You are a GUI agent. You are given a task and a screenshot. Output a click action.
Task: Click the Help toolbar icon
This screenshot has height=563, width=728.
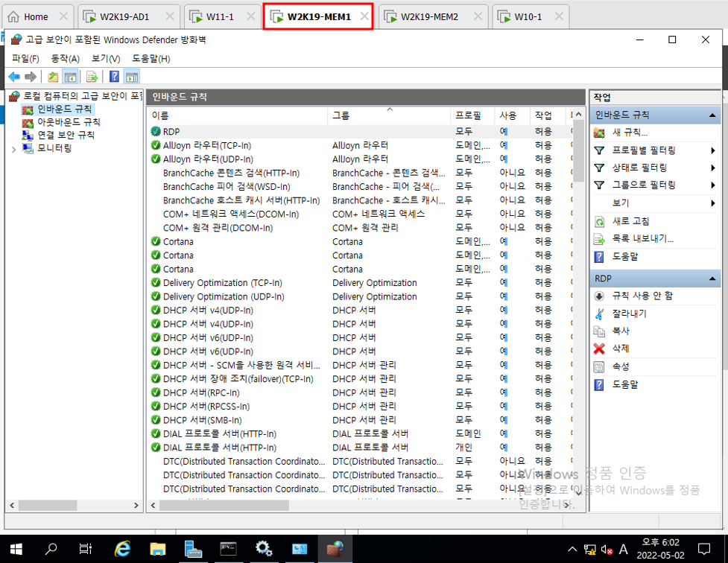click(114, 77)
